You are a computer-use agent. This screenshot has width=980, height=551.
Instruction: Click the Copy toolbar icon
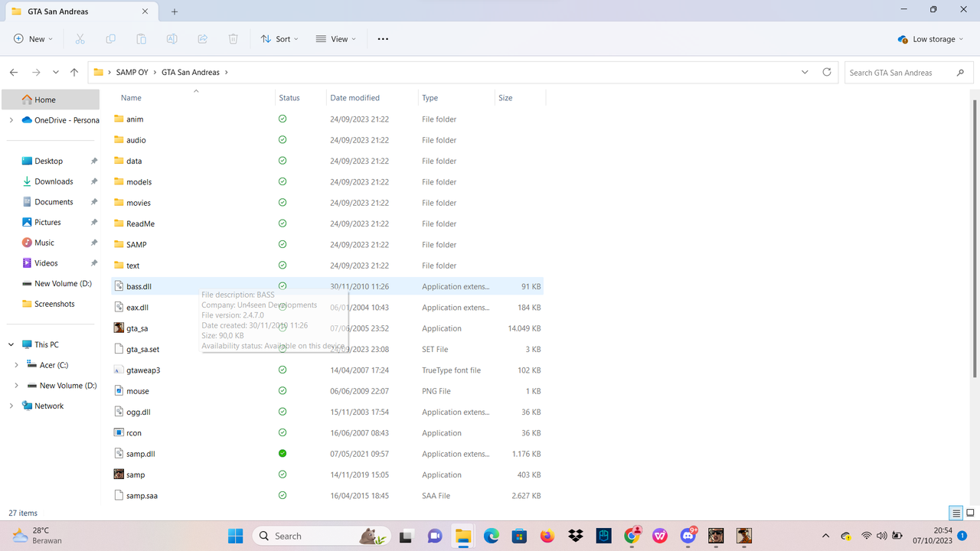[x=110, y=39]
